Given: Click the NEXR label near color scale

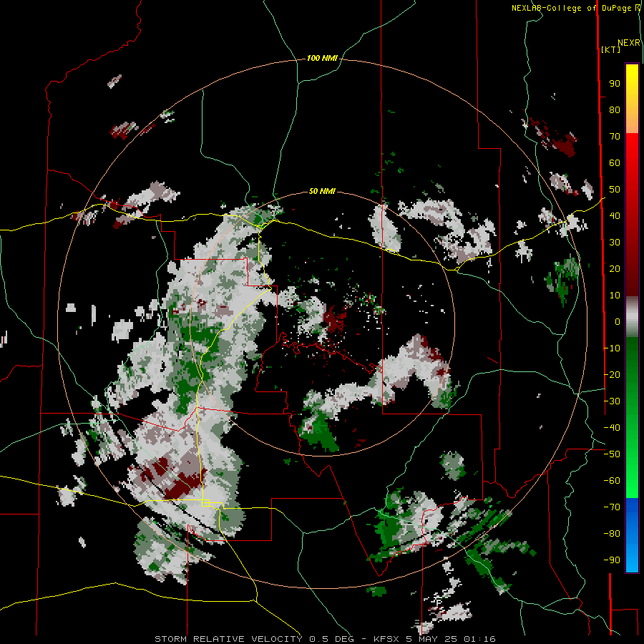Looking at the screenshot, I should coord(629,43).
